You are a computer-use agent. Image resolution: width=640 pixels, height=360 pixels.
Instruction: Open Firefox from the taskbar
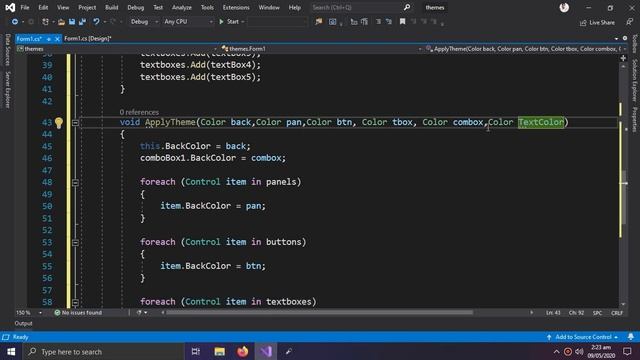(x=242, y=351)
